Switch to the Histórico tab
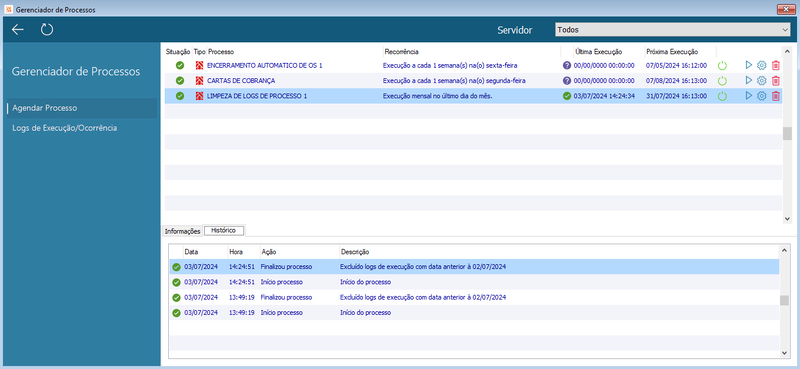 coord(224,231)
